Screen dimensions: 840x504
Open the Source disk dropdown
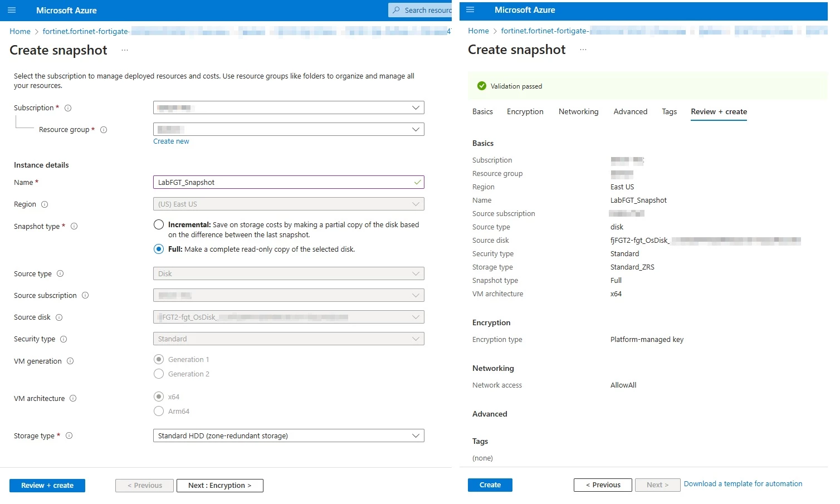click(x=289, y=317)
